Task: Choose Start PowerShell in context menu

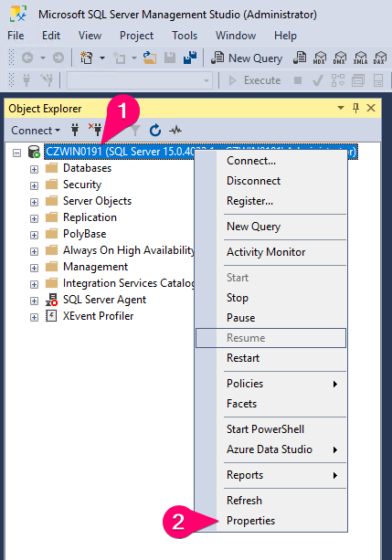Action: click(270, 429)
